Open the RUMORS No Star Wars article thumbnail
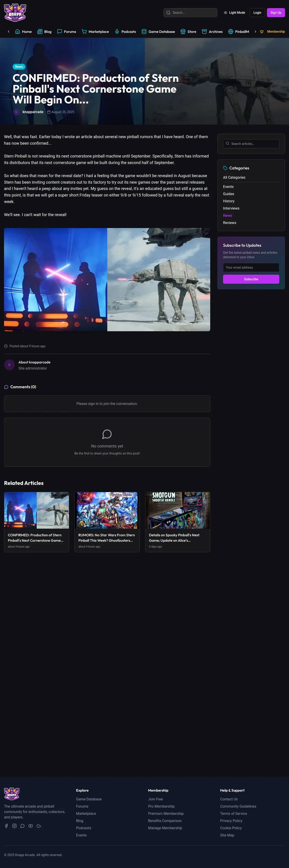Image resolution: width=289 pixels, height=868 pixels. tap(107, 510)
